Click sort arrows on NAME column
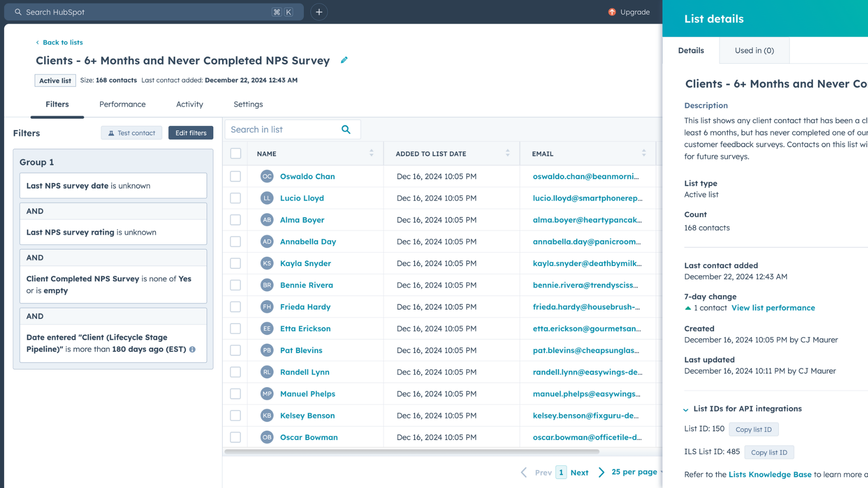Viewport: 868px width, 488px height. click(x=371, y=153)
